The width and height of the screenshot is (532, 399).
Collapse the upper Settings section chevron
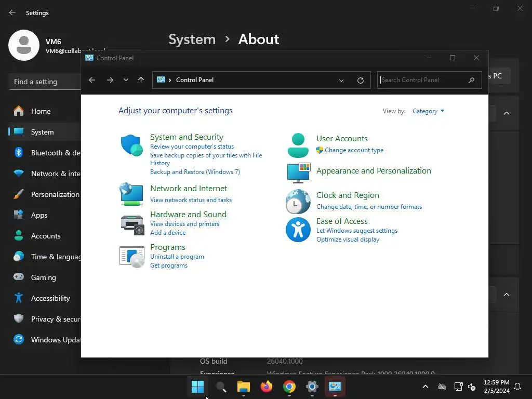[506, 113]
